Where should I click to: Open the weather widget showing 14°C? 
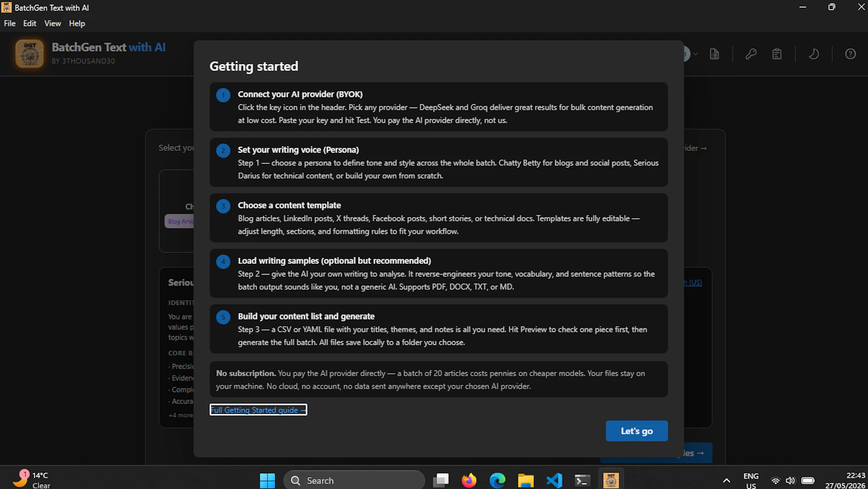33,480
